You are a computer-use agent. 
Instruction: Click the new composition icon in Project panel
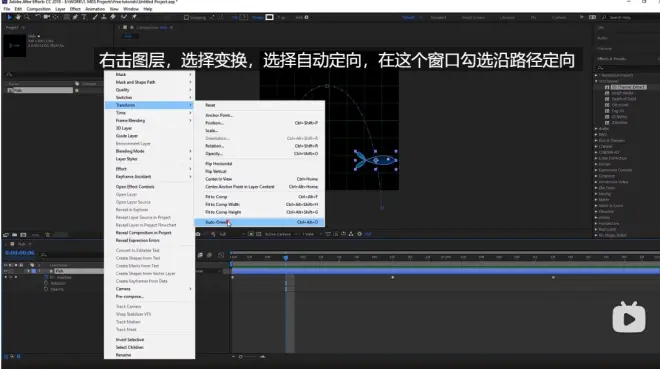coord(23,235)
